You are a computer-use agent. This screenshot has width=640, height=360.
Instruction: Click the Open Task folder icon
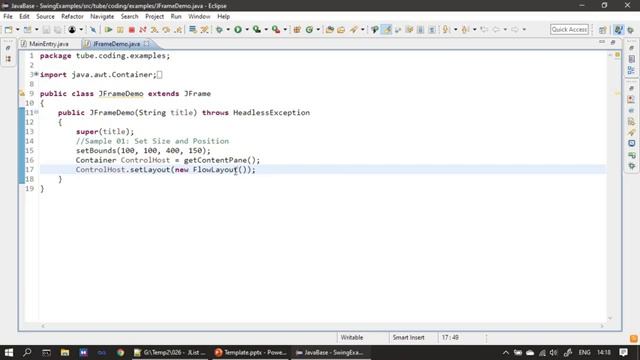coord(341,30)
